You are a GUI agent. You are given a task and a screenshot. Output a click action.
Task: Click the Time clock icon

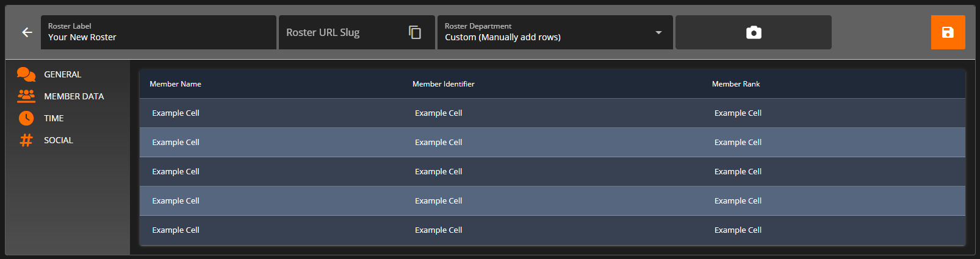pos(26,118)
